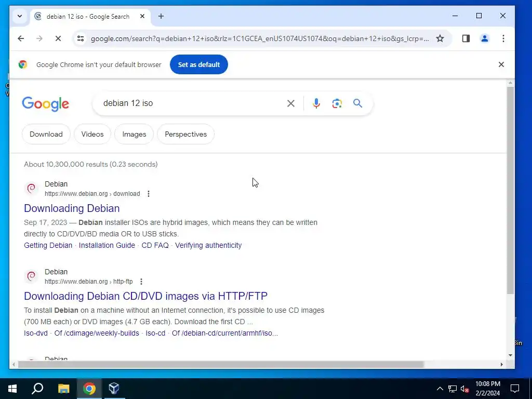
Task: Open a new tab with plus button
Action: coord(161,16)
